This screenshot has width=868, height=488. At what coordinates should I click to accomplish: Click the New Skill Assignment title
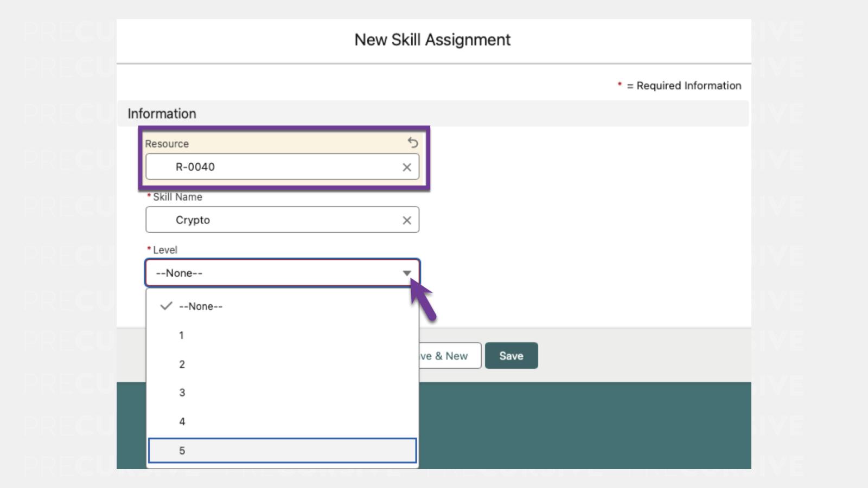pyautogui.click(x=432, y=40)
